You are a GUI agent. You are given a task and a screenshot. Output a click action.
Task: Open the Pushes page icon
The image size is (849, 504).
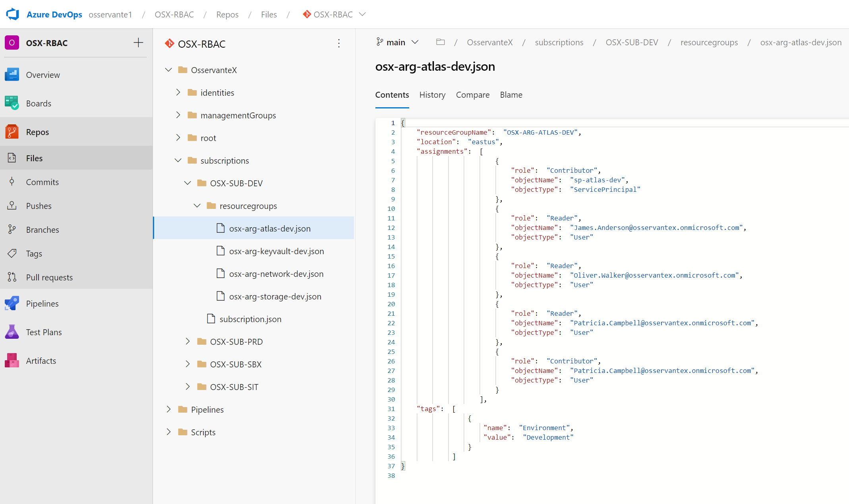point(12,206)
